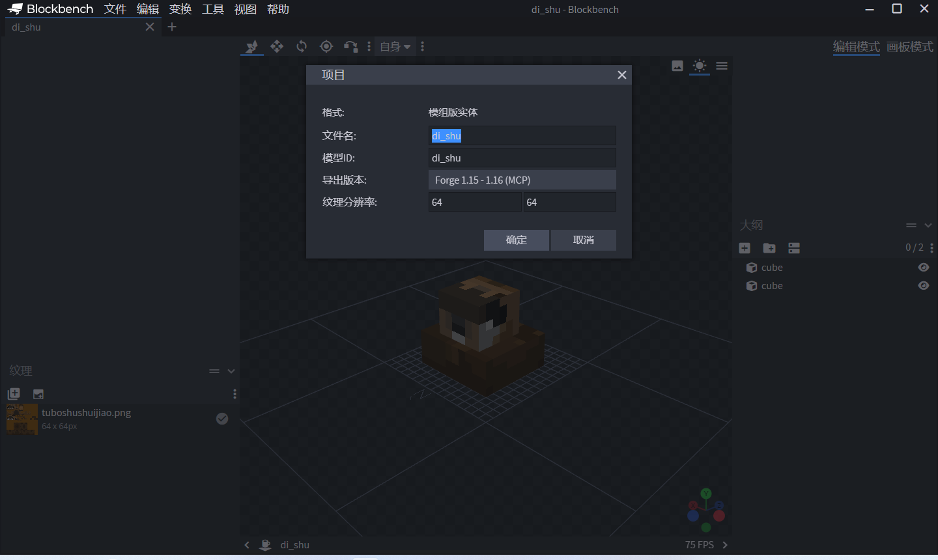Select the Move tool in the toolbar
Screen dimensions: 938x560
[x=276, y=46]
